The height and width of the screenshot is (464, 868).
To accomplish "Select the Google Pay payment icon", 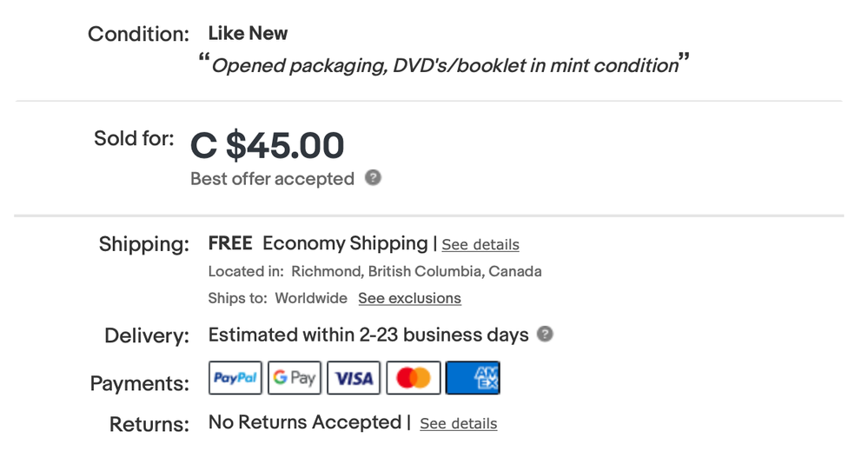I will tap(295, 378).
